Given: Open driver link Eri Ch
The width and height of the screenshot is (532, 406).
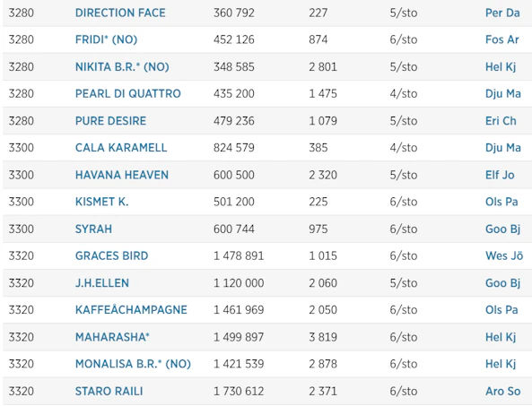Looking at the screenshot, I should pyautogui.click(x=501, y=121).
